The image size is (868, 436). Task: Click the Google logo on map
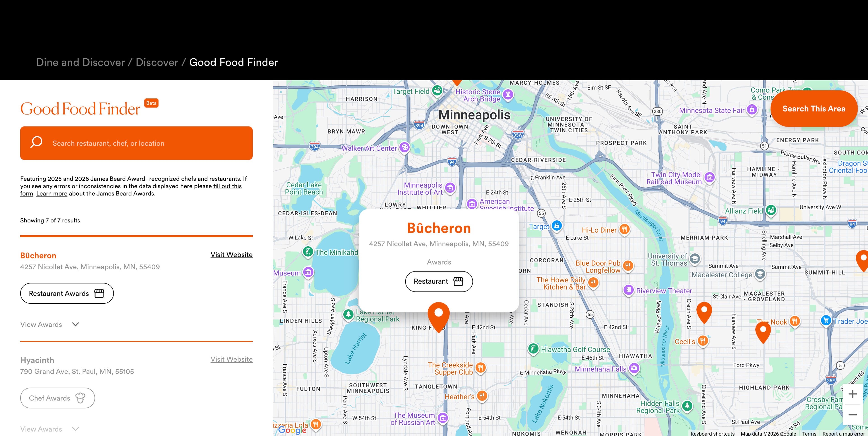click(292, 430)
